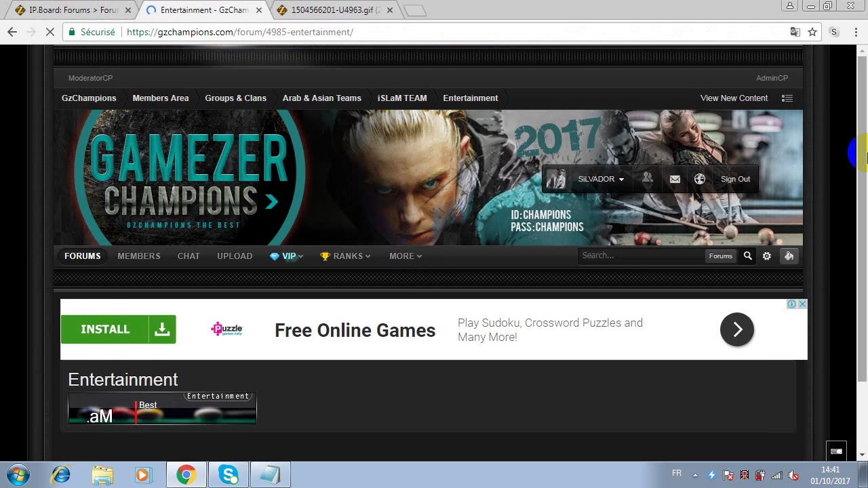Screen dimensions: 868x488
Task: Open advanced search gear icon
Action: (767, 256)
